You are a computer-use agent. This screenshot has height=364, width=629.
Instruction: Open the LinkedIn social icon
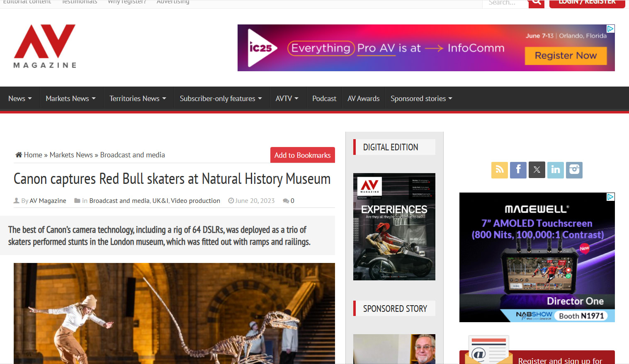pyautogui.click(x=555, y=170)
